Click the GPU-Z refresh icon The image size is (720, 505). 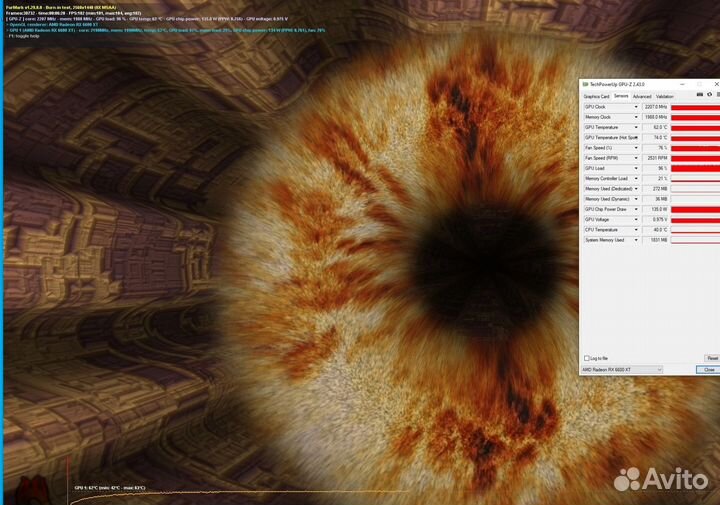709,95
